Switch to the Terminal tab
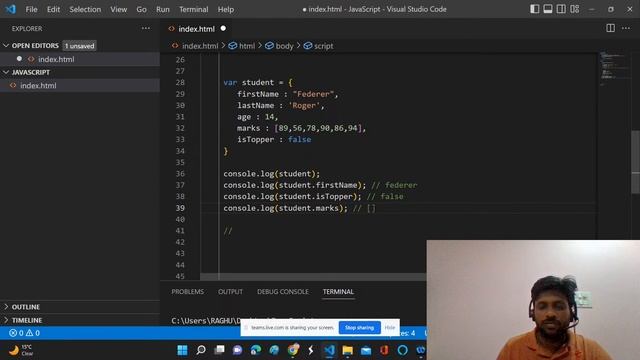 [x=338, y=292]
